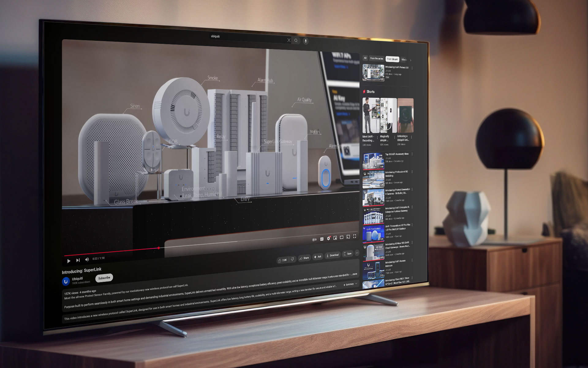The width and height of the screenshot is (588, 368).
Task: Click the thumbs-down dislike icon
Action: (x=292, y=259)
